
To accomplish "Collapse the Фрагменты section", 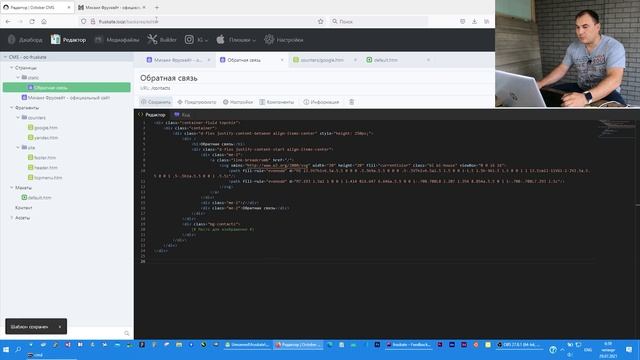I will (x=12, y=108).
